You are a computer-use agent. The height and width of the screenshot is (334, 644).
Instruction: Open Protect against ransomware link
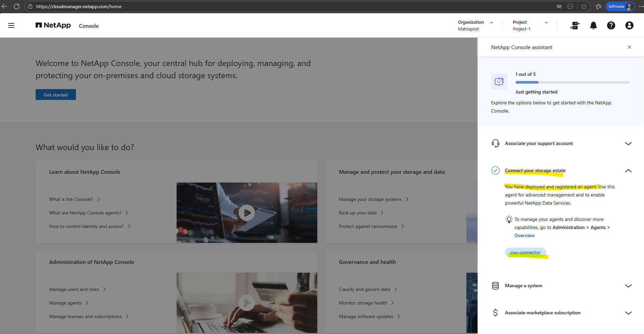tap(371, 226)
